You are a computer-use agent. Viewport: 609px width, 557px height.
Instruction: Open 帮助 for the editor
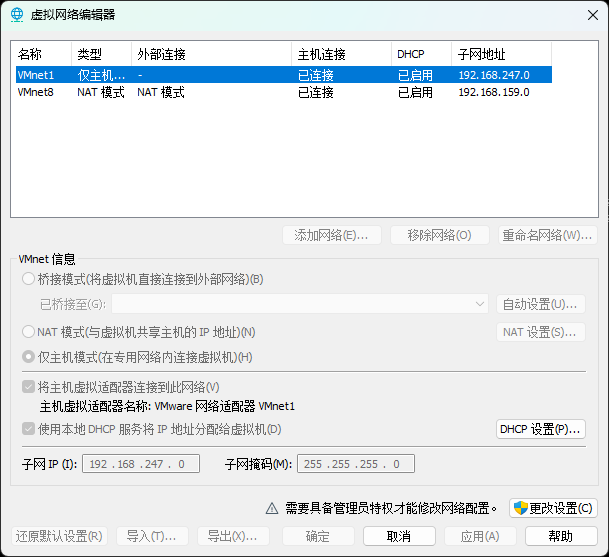pyautogui.click(x=561, y=536)
